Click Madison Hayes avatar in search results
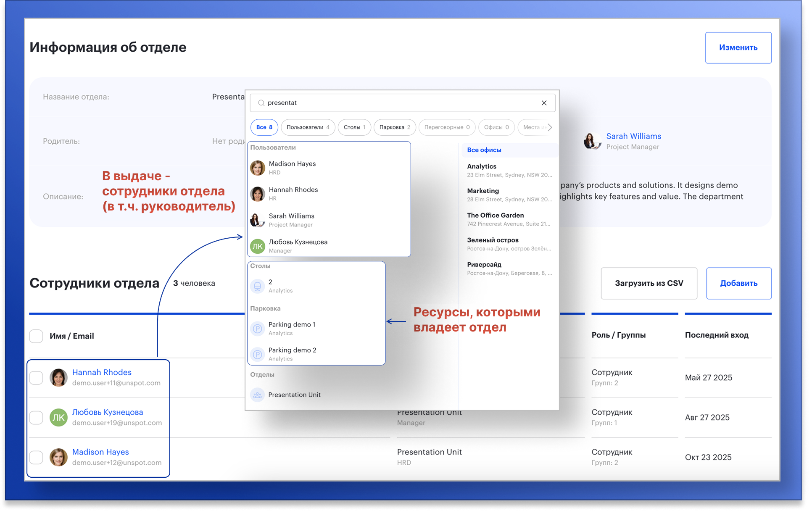Viewport: 812px width, 513px height. click(x=257, y=168)
